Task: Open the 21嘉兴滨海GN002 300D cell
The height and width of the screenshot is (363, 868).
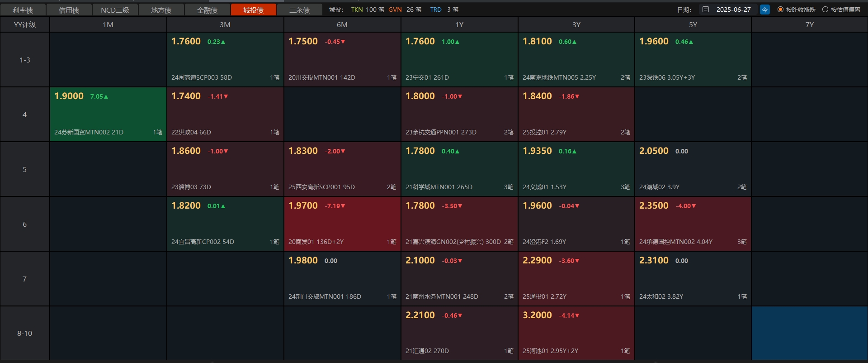Action: coord(459,224)
